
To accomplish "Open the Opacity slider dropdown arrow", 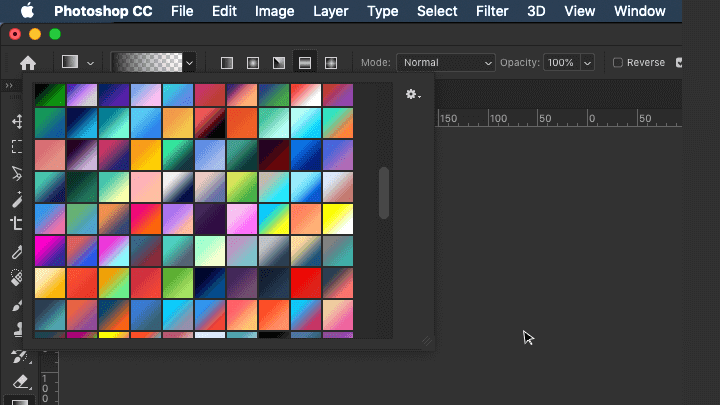I will pyautogui.click(x=587, y=62).
